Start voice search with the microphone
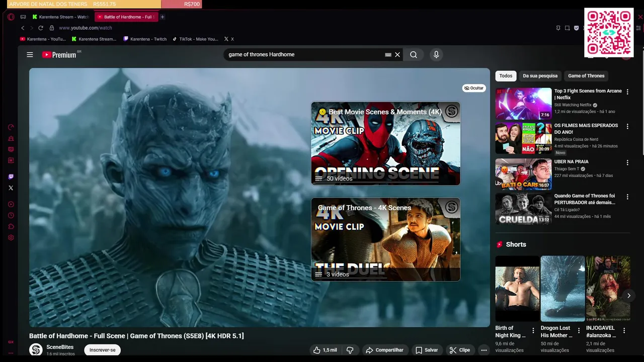644x362 pixels. point(436,54)
